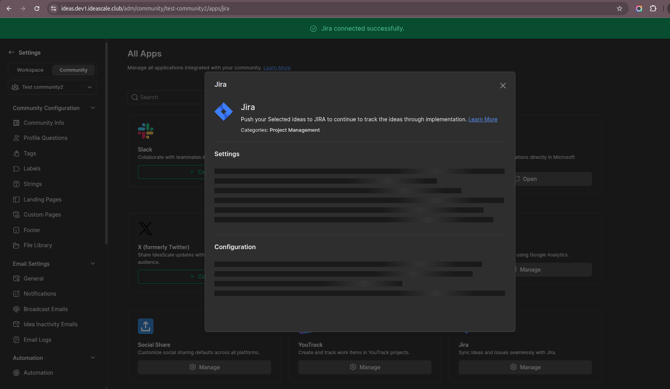Open Idea Inactivity Emails page

pos(50,324)
